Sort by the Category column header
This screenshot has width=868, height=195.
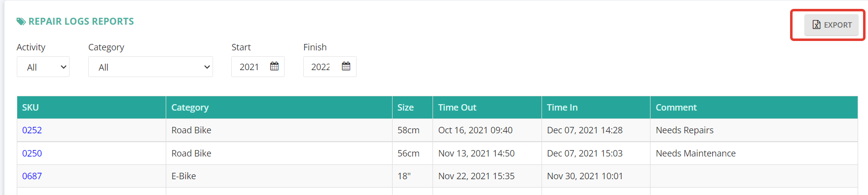point(279,107)
